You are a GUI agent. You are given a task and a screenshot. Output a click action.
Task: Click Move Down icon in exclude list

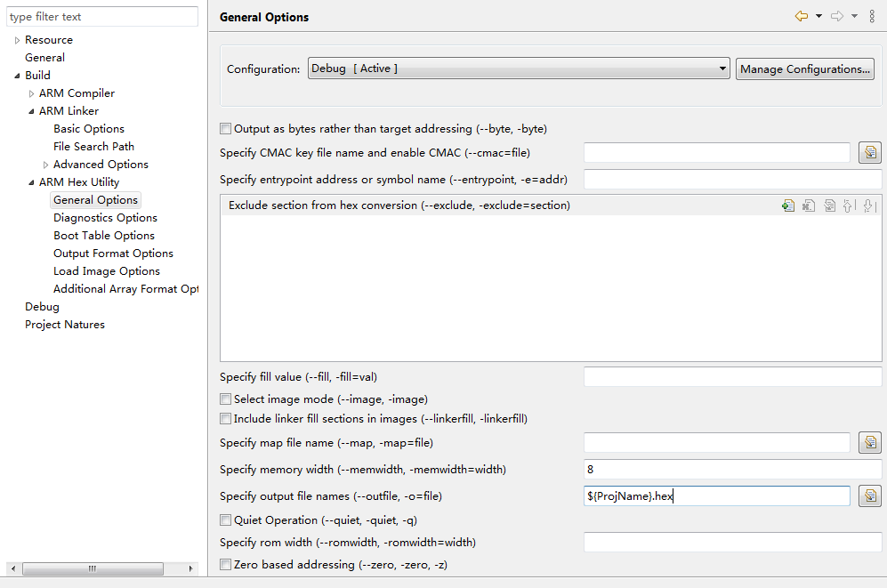(x=869, y=205)
